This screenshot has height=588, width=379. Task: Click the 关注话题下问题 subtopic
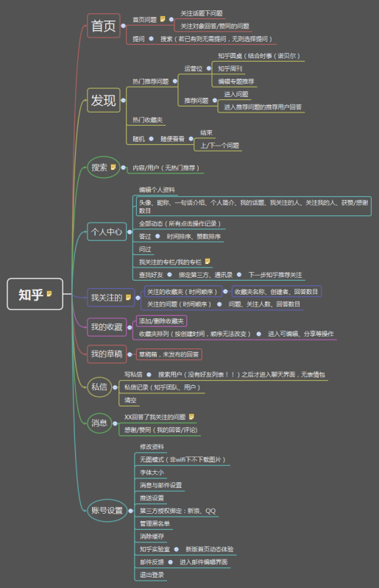202,13
